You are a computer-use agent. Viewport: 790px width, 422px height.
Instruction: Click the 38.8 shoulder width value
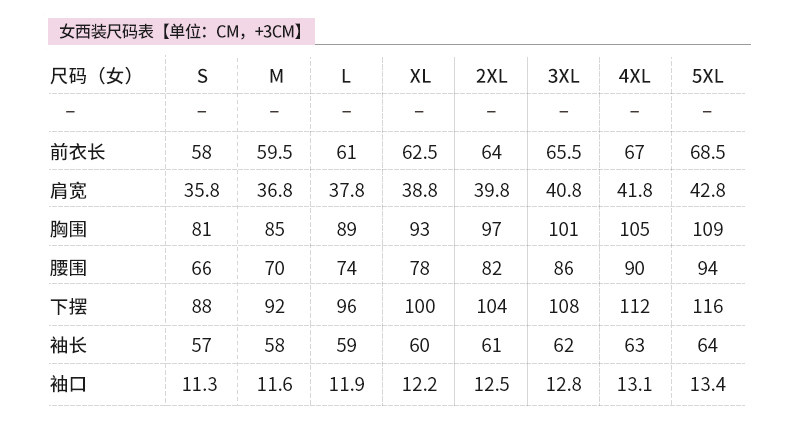tap(419, 190)
